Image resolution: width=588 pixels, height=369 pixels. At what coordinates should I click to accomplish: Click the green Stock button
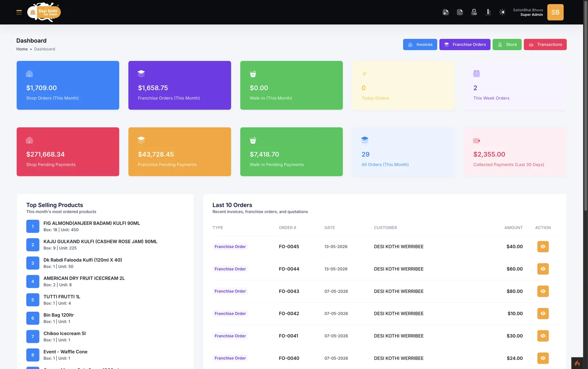click(507, 44)
